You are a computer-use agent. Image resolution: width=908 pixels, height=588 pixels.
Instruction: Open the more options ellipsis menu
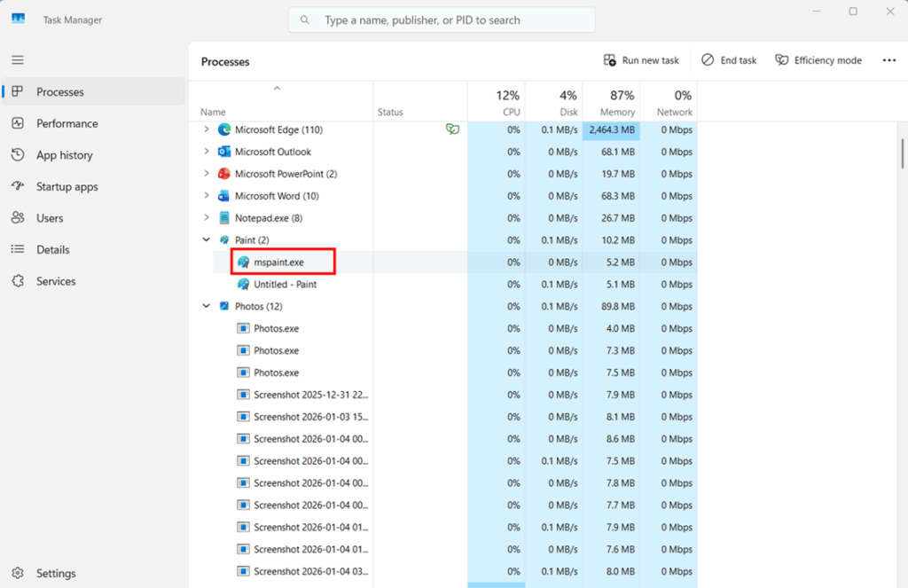click(x=889, y=60)
